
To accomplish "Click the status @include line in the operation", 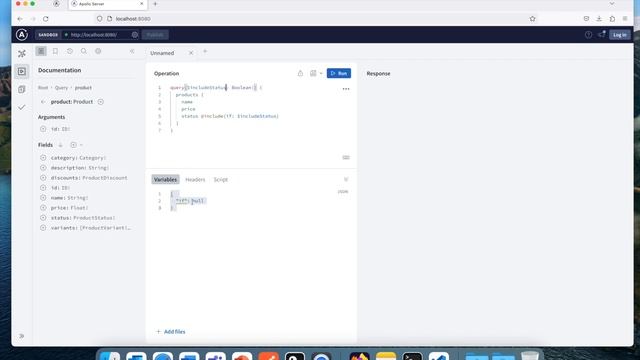I will point(230,116).
